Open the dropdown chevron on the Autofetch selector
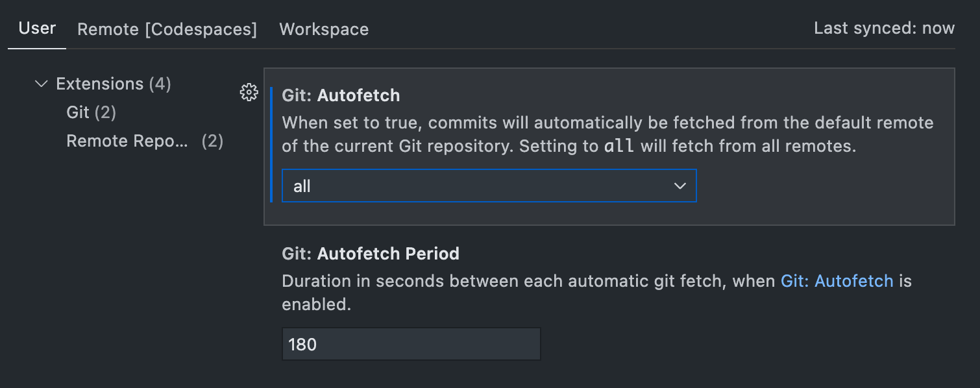Image resolution: width=980 pixels, height=388 pixels. [680, 186]
